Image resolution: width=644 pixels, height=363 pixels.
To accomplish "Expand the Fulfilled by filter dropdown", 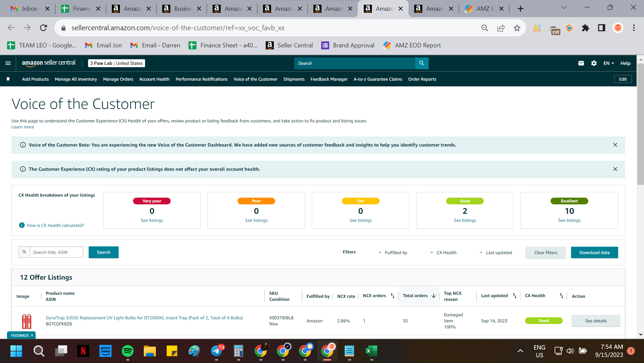I will [393, 253].
